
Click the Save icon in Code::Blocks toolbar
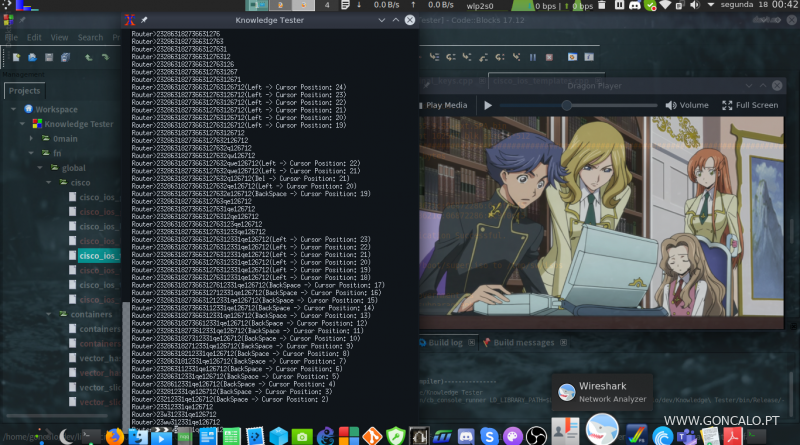tap(49, 57)
